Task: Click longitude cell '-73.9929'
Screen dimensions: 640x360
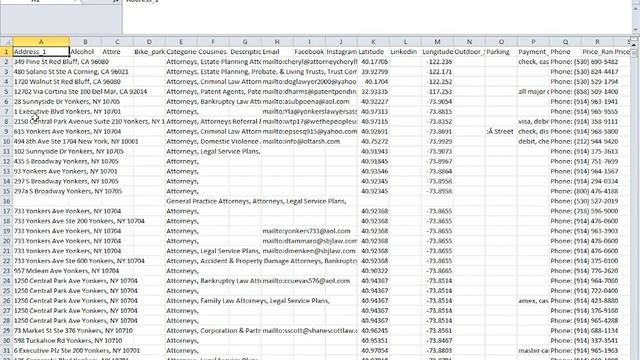Action: point(437,141)
